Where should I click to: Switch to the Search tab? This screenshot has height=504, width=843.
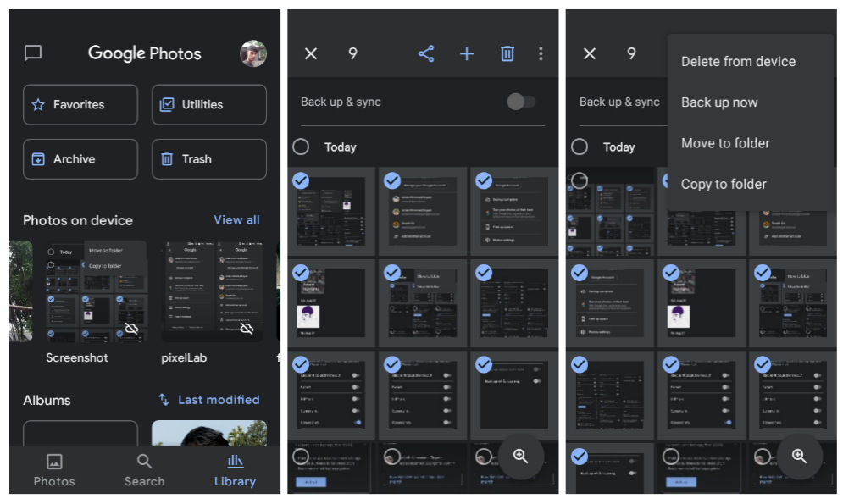click(145, 470)
